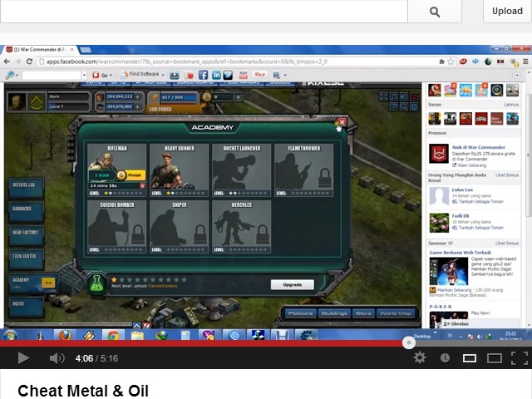Click the Lolon Lon friend suggestion name

coord(462,190)
